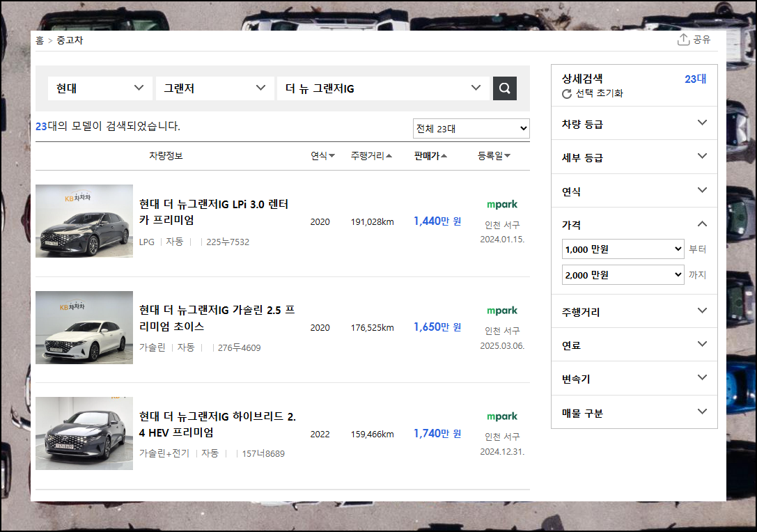Sort the list by 등록일 column header
757x532 pixels.
click(494, 155)
